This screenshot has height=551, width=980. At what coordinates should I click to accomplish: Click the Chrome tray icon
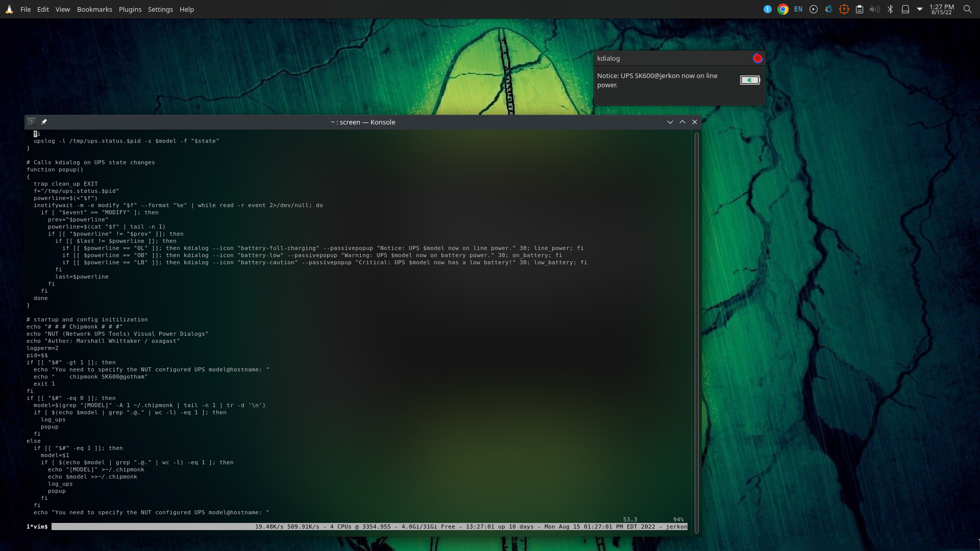tap(783, 9)
